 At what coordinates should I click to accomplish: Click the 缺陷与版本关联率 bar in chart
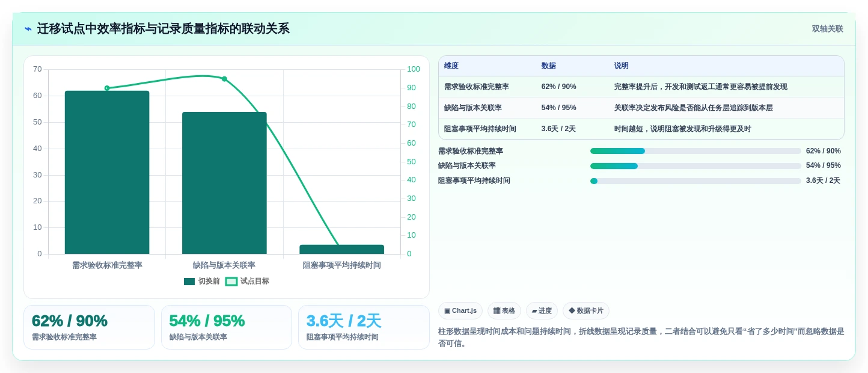224,183
